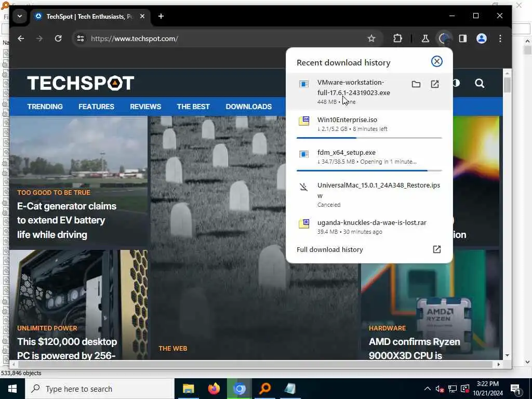Open THE BEST nav menu item
Image resolution: width=532 pixels, height=399 pixels.
pos(193,107)
